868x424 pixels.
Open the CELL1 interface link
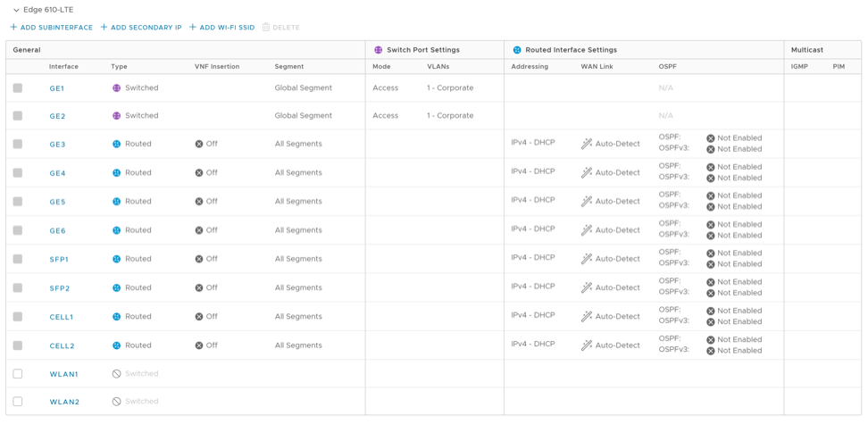tap(62, 317)
